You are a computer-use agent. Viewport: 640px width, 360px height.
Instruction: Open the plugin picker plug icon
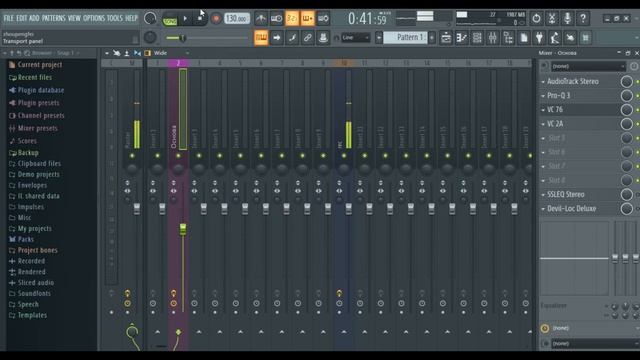[x=539, y=38]
